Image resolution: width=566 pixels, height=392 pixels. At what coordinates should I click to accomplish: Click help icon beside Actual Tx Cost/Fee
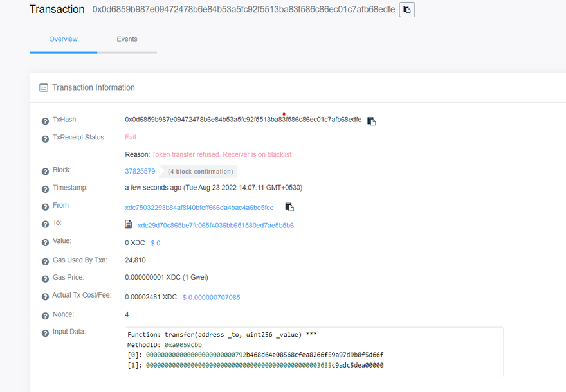tap(45, 297)
